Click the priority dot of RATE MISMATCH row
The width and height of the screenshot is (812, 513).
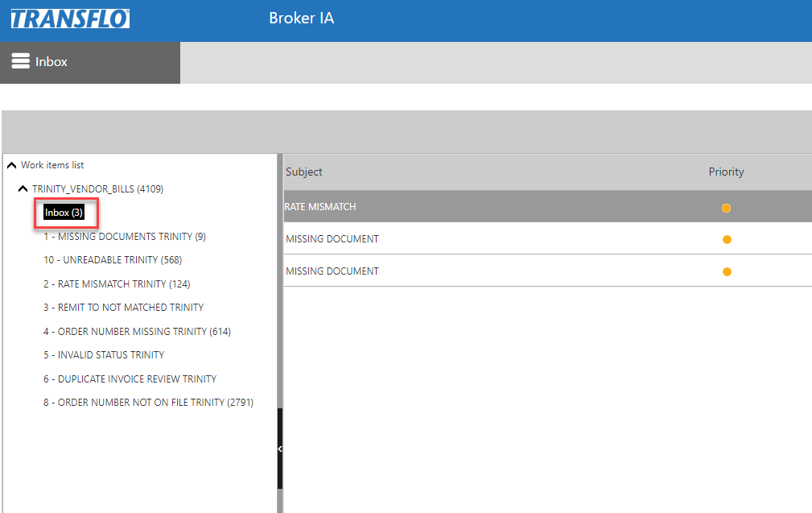pyautogui.click(x=726, y=208)
